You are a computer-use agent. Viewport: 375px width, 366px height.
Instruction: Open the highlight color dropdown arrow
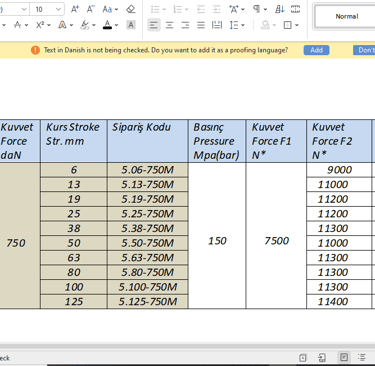(94, 25)
